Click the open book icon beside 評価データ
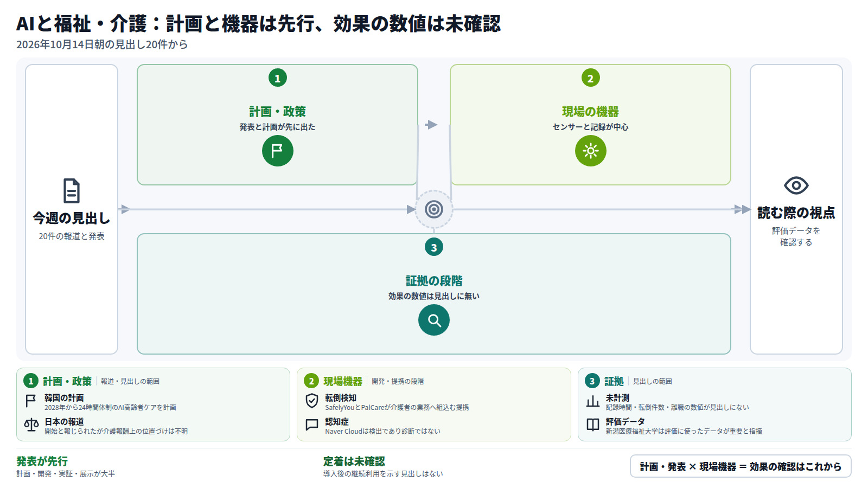The image size is (868, 488). coord(593,425)
